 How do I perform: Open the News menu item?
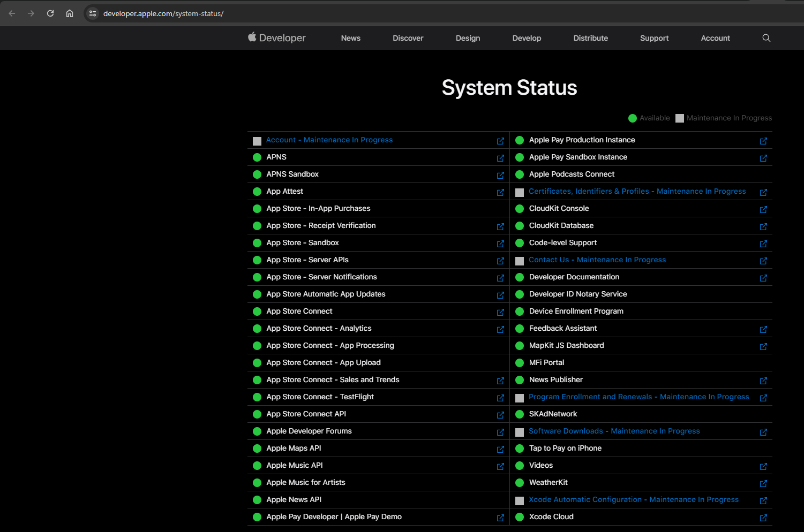(x=351, y=38)
